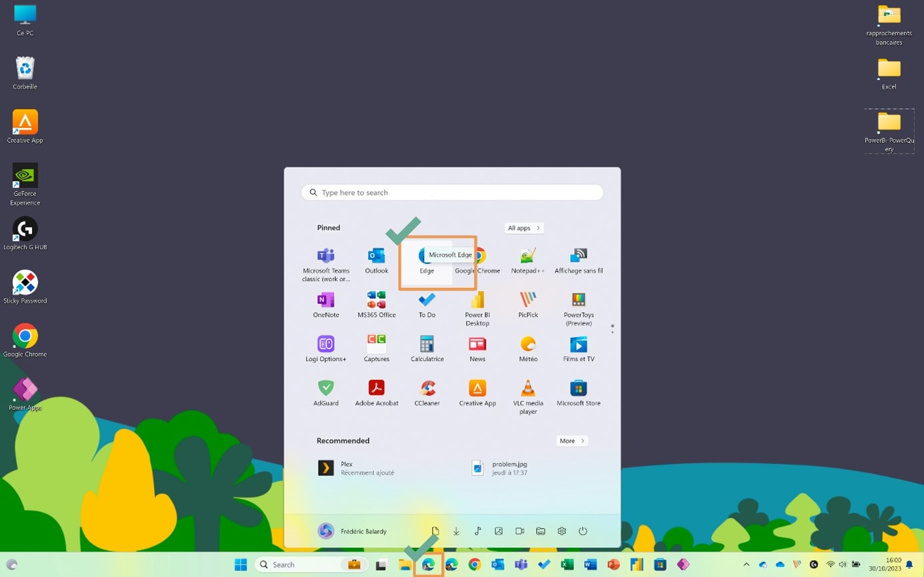Open File Explorer icon in Start menu footer

click(x=541, y=531)
